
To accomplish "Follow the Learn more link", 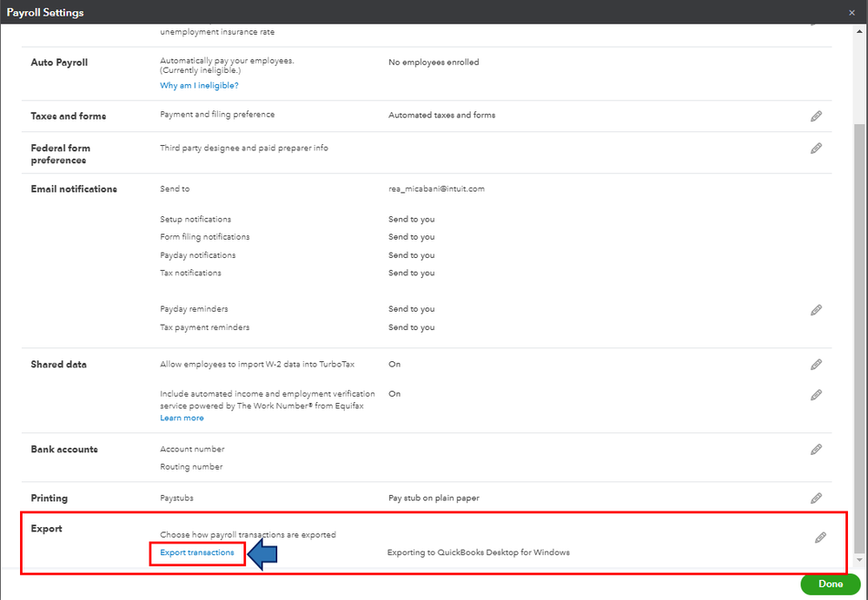I will tap(182, 418).
